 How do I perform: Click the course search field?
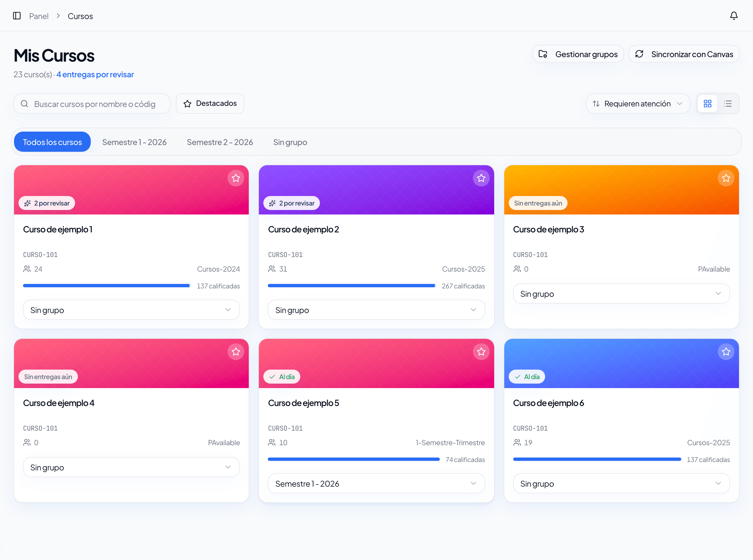(x=92, y=104)
